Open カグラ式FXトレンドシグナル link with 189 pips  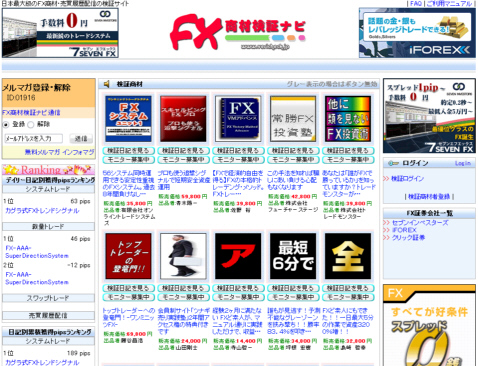pyautogui.click(x=42, y=362)
